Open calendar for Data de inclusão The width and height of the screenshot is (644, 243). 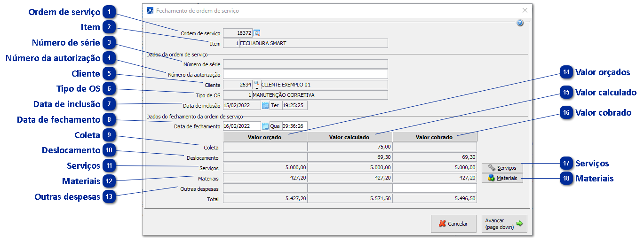(265, 105)
